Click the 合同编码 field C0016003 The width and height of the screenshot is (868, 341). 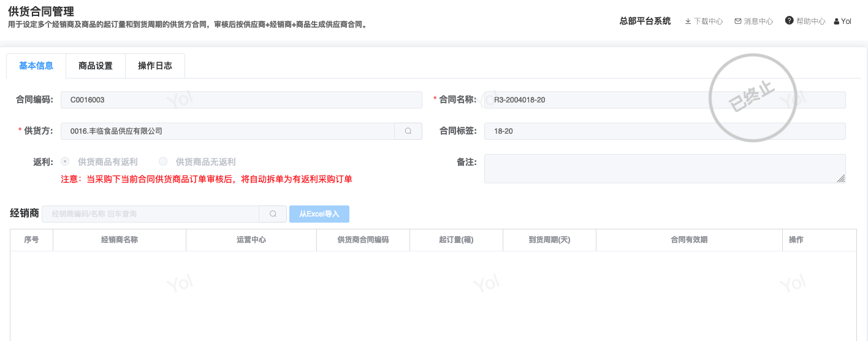[242, 100]
